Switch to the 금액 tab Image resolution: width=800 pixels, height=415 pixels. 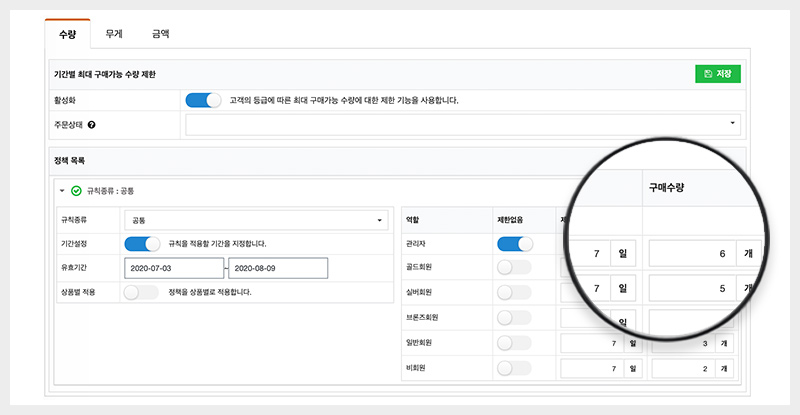(160, 33)
